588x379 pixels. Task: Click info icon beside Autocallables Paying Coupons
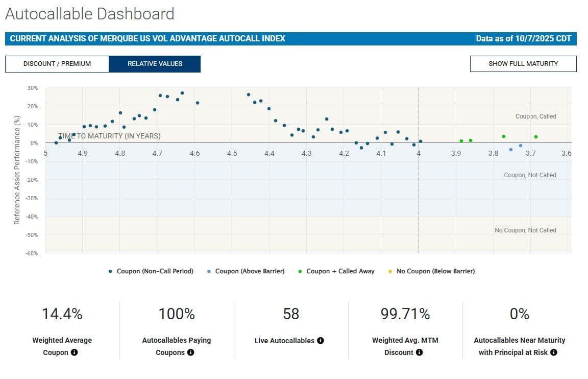pyautogui.click(x=190, y=352)
